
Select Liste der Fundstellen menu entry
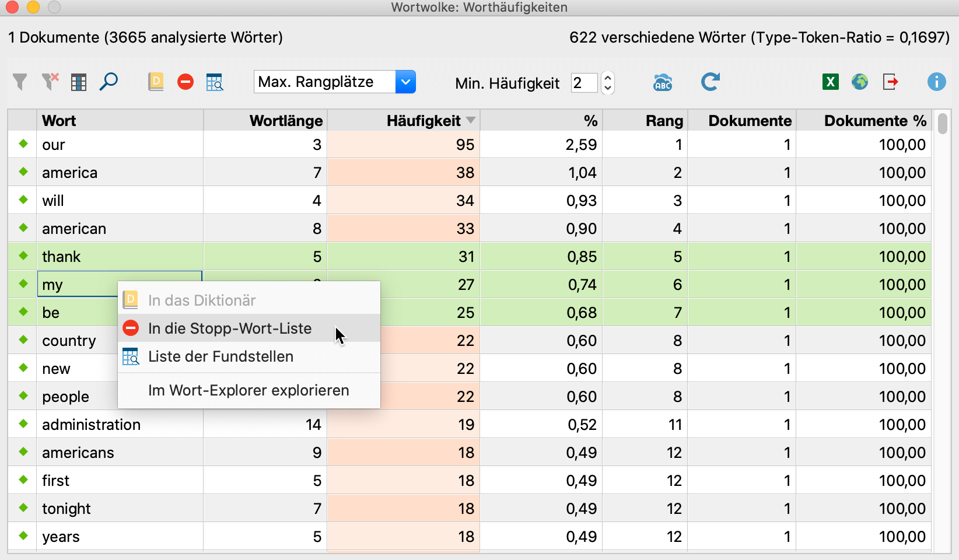[x=249, y=356]
